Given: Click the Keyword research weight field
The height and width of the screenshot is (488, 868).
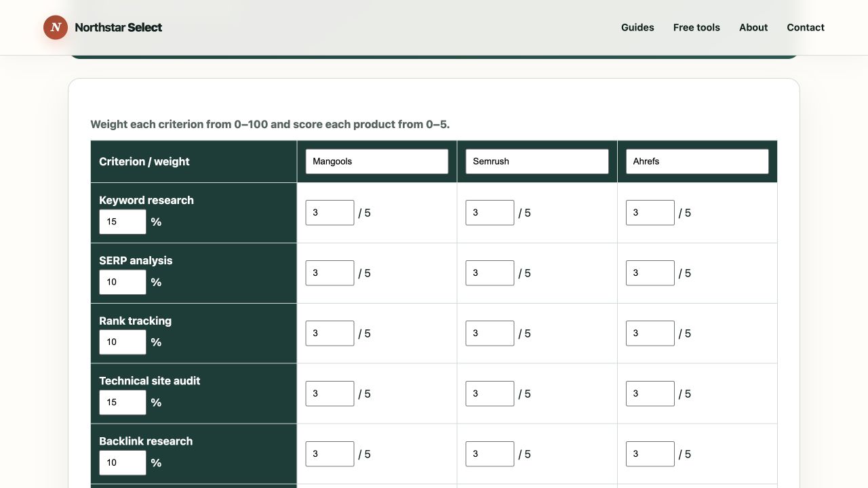Looking at the screenshot, I should [x=123, y=222].
